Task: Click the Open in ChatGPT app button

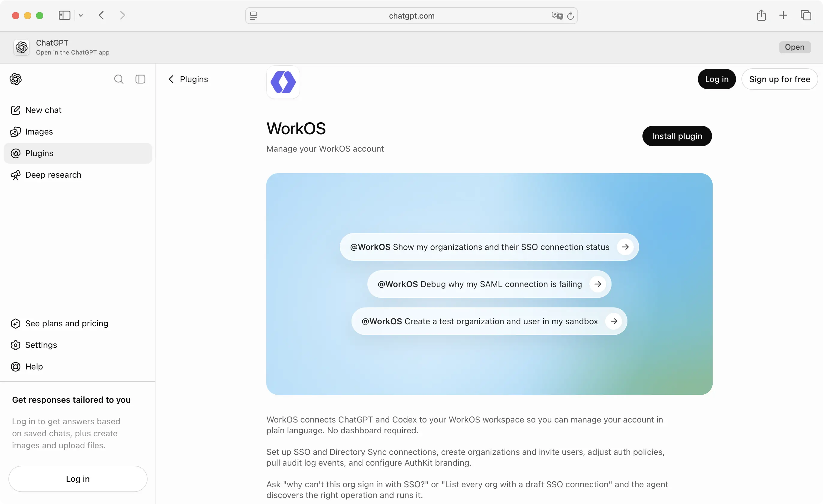Action: coord(795,47)
